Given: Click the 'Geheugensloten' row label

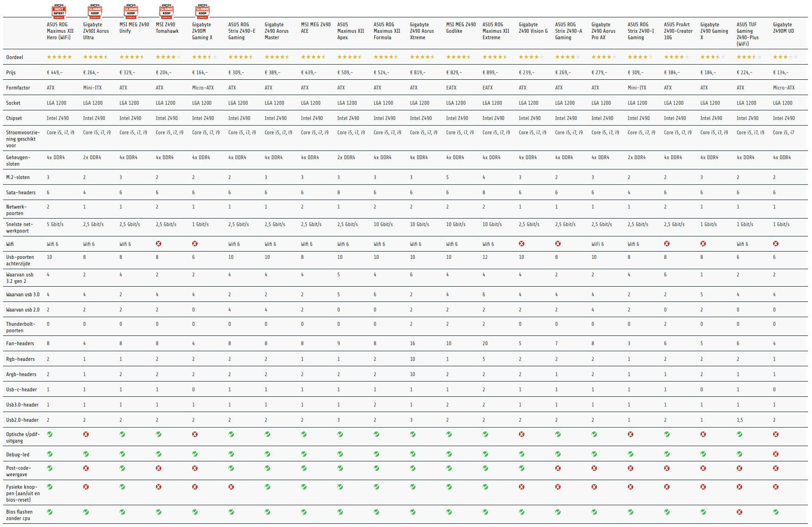Looking at the screenshot, I should (18, 161).
